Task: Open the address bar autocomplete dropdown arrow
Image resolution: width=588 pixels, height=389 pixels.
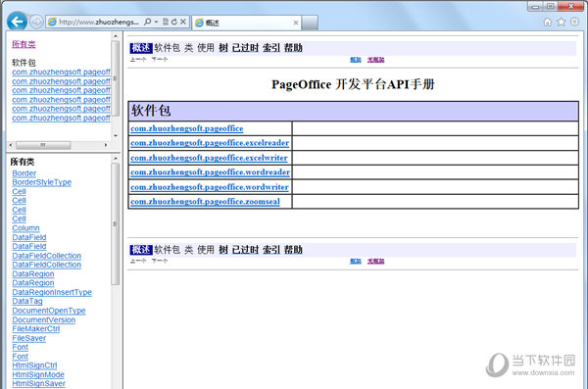Action: pos(157,22)
